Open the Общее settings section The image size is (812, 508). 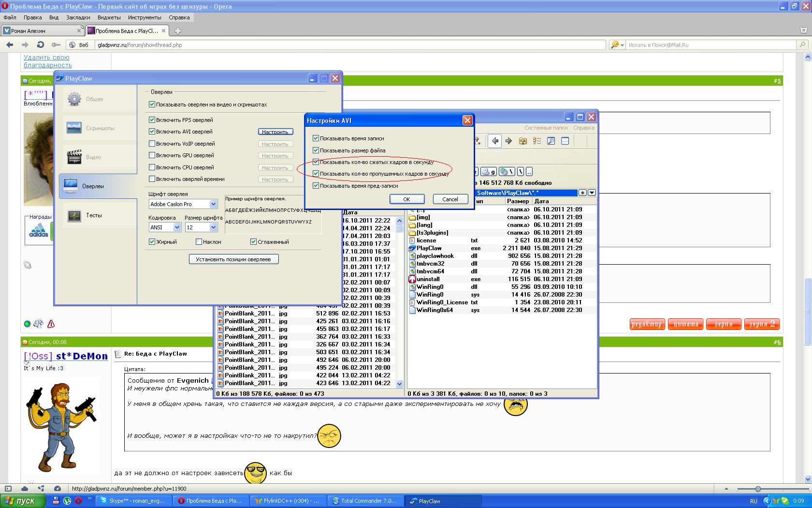(94, 99)
